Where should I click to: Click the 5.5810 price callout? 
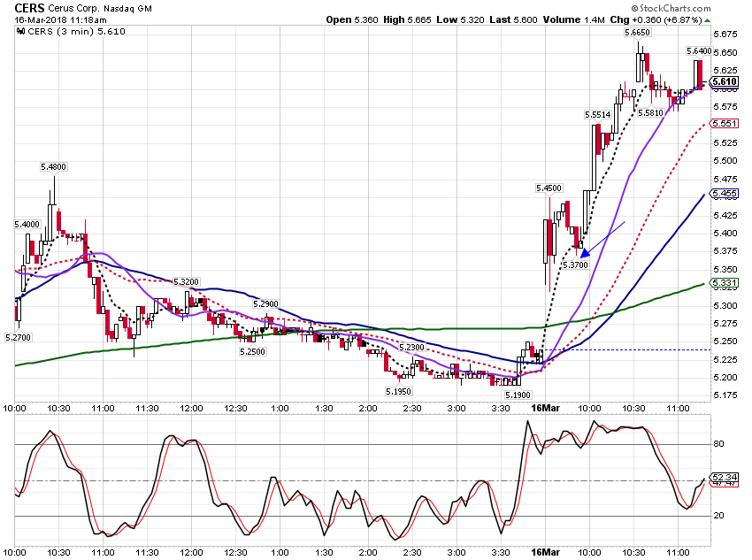651,112
